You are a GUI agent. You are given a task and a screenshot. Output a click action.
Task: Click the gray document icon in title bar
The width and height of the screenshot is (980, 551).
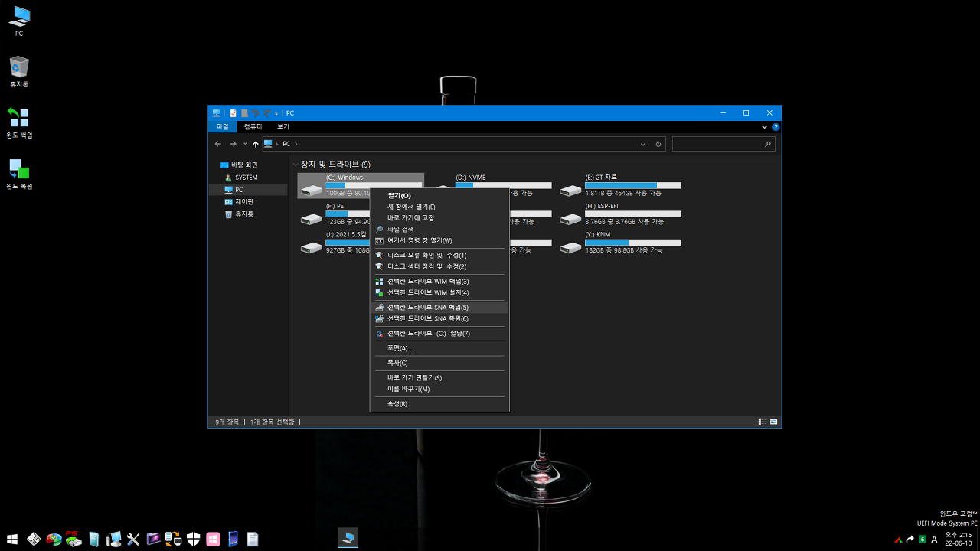(244, 113)
